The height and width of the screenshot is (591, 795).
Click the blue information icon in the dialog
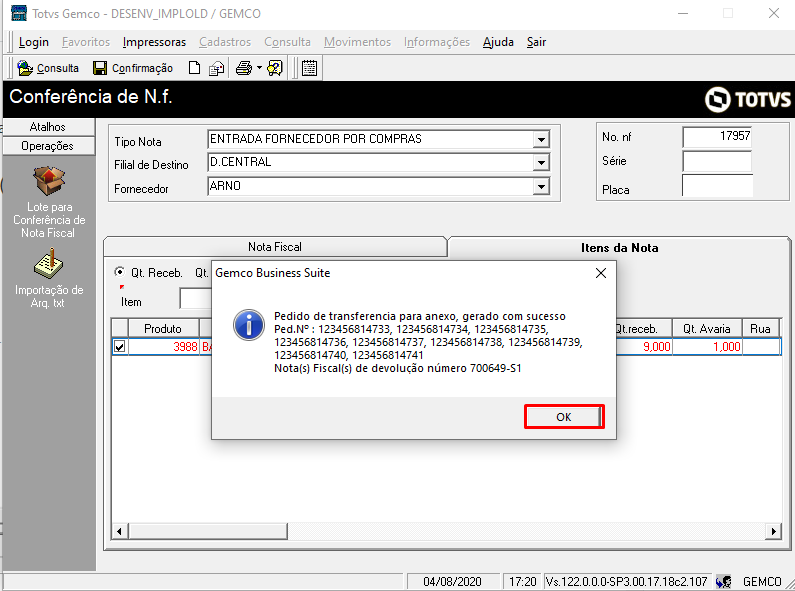tap(248, 325)
